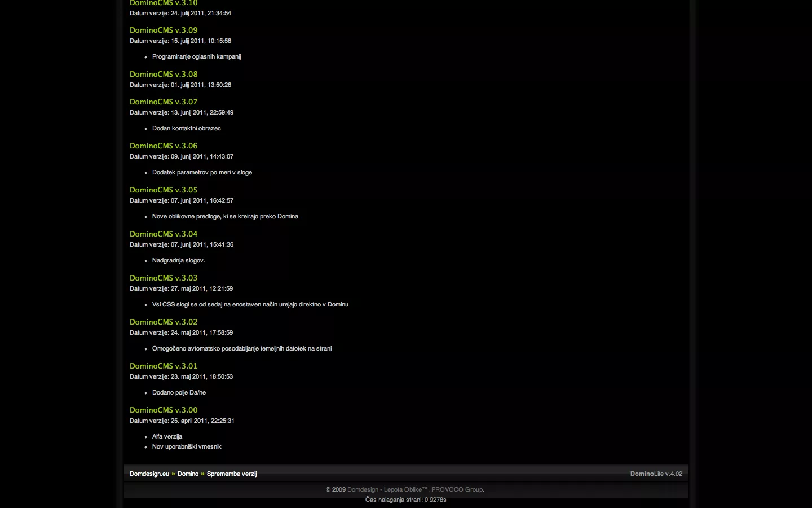
Task: Select the DominoCMS v.3.04 heading
Action: point(164,234)
